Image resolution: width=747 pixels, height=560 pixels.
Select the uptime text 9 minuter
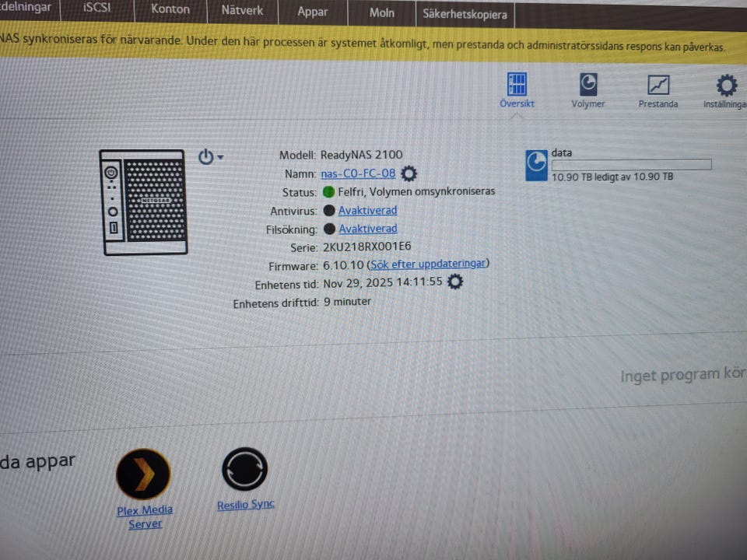347,302
